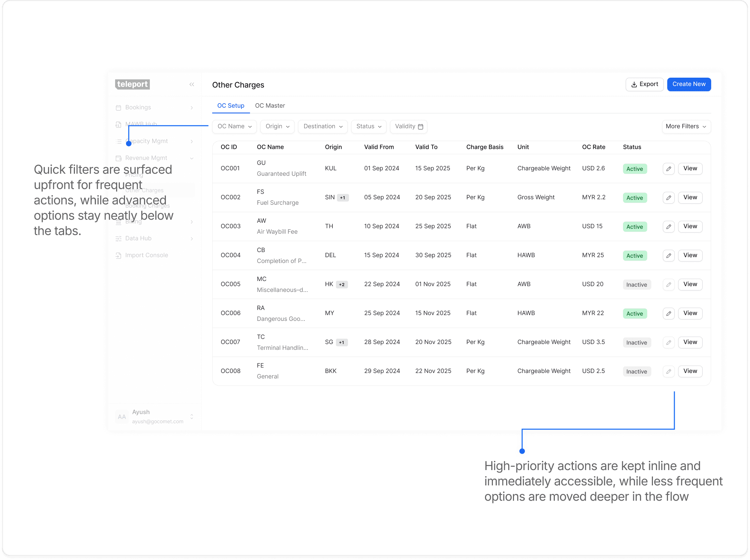Image resolution: width=750 pixels, height=560 pixels.
Task: Open the More Filters dropdown
Action: [x=686, y=126]
